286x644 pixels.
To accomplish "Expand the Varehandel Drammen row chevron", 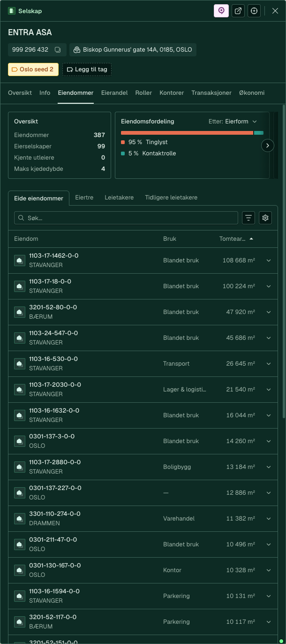I will (x=269, y=519).
